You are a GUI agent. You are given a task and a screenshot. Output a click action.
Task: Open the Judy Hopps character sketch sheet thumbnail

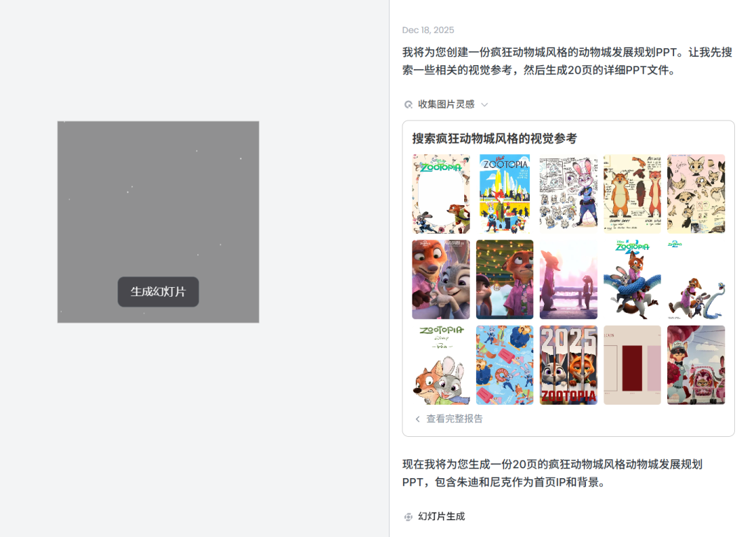pyautogui.click(x=568, y=193)
